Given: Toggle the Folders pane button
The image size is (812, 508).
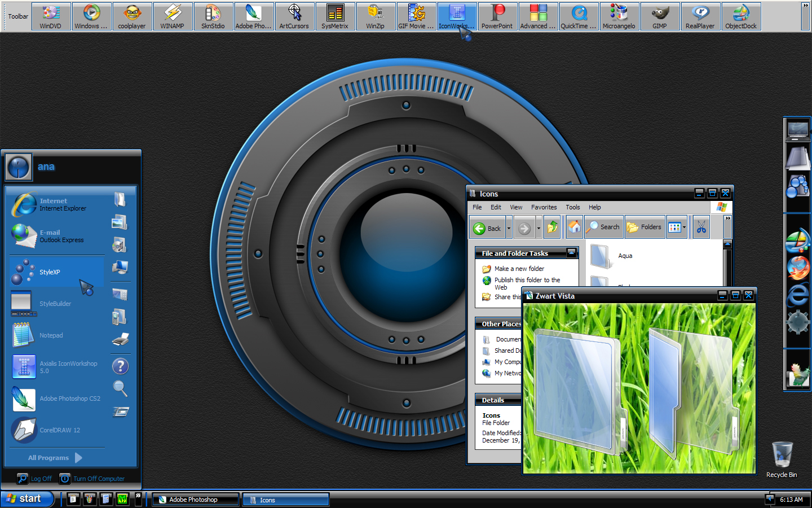Looking at the screenshot, I should pyautogui.click(x=645, y=227).
